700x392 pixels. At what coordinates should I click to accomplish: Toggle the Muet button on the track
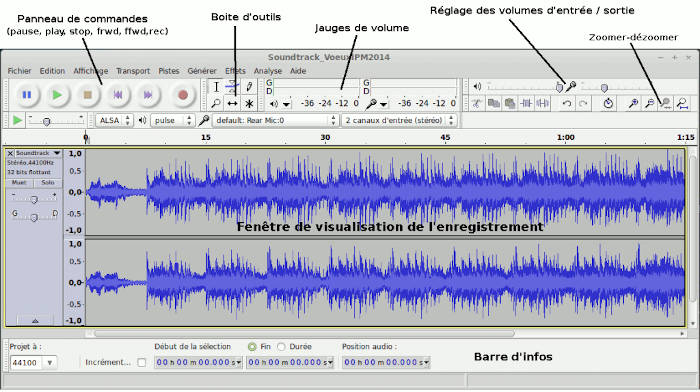(x=19, y=183)
